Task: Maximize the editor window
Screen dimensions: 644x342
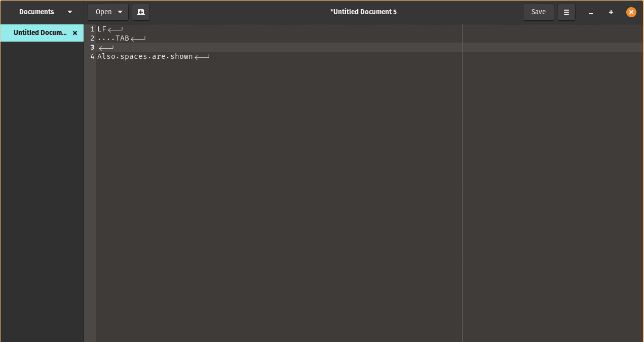Action: pyautogui.click(x=611, y=12)
